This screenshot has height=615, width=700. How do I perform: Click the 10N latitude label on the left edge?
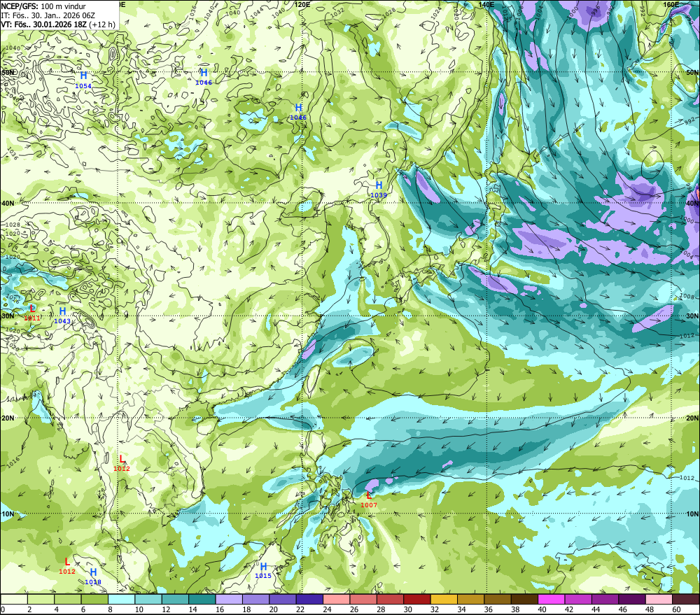(x=7, y=514)
